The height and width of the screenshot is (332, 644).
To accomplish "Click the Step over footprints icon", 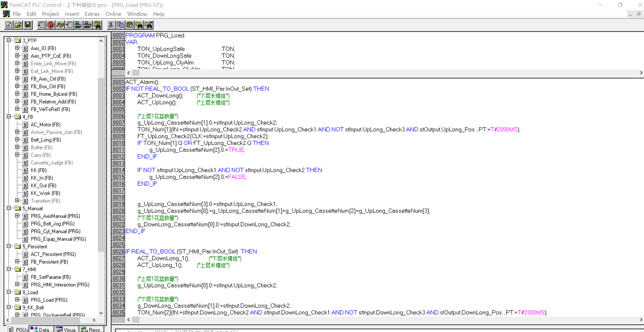I will [x=60, y=25].
